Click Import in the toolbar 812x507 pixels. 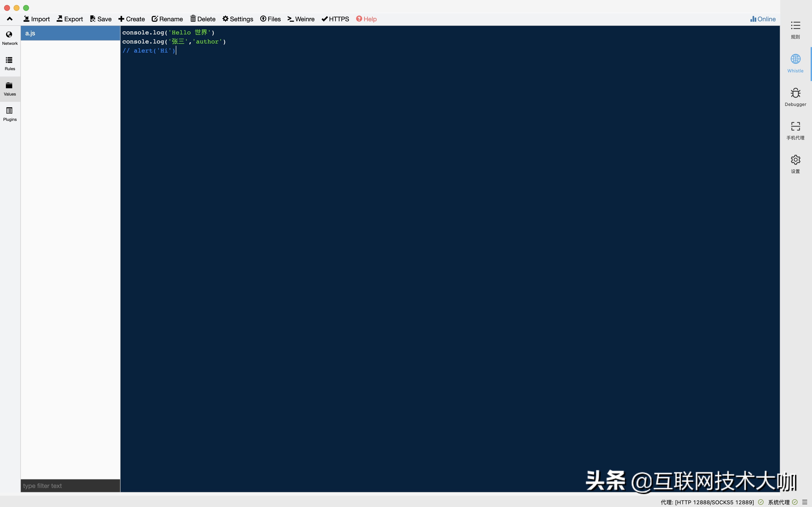36,19
